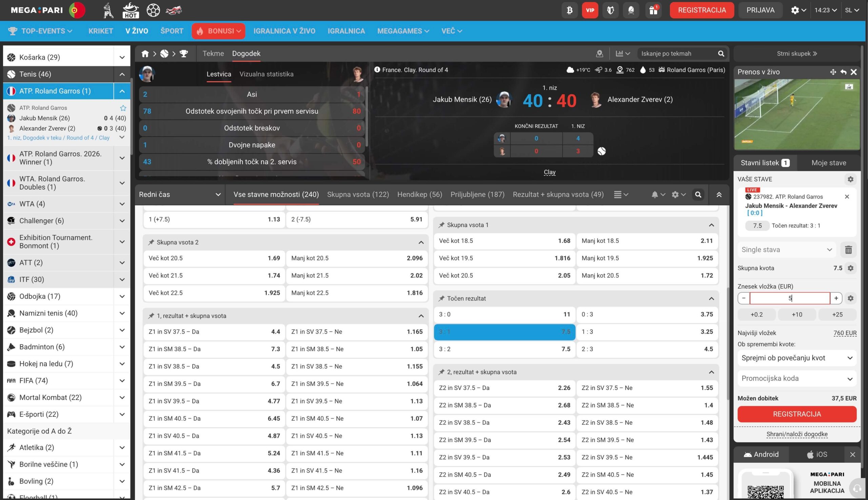Select Več kot 18.5 odds 1.68
The height and width of the screenshot is (500, 868).
click(x=505, y=241)
